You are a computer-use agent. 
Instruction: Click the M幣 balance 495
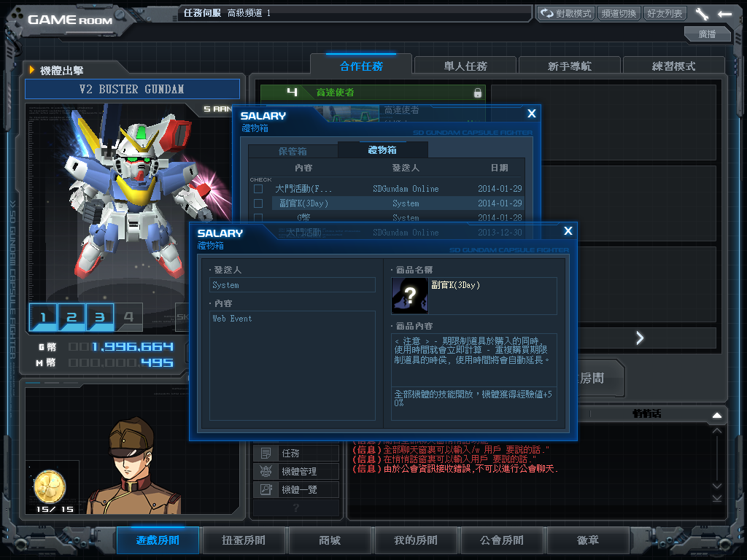(157, 363)
